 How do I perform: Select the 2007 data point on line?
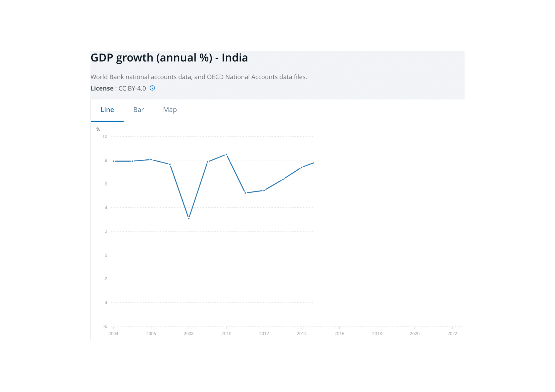coord(170,164)
